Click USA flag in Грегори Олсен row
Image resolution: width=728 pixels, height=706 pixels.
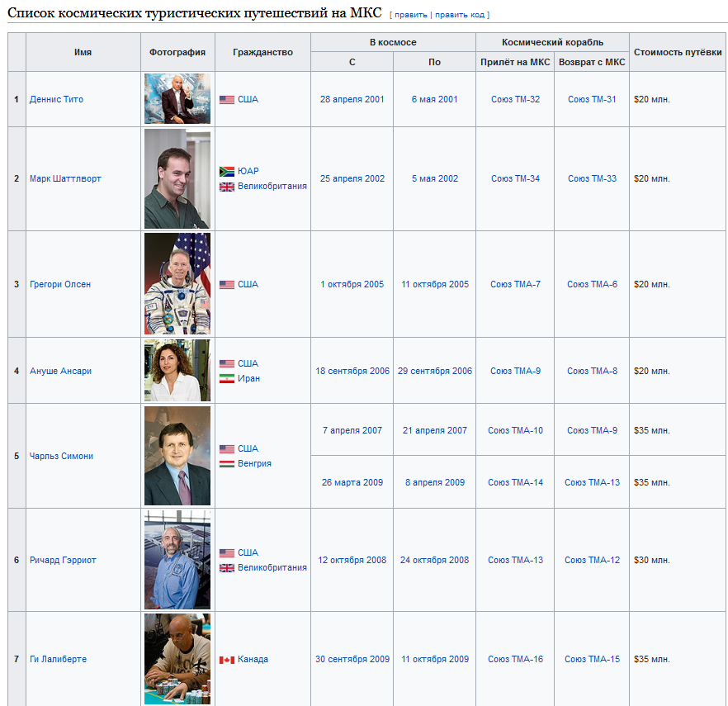(x=227, y=285)
